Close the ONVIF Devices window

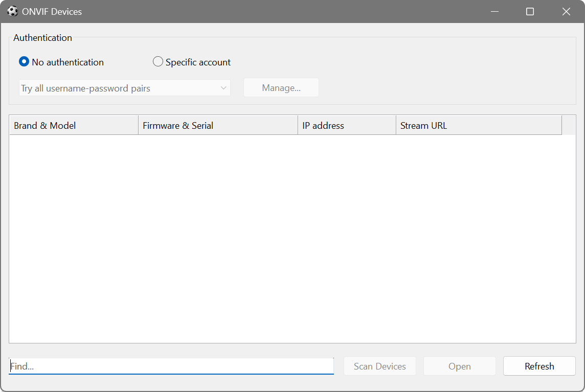coord(566,11)
